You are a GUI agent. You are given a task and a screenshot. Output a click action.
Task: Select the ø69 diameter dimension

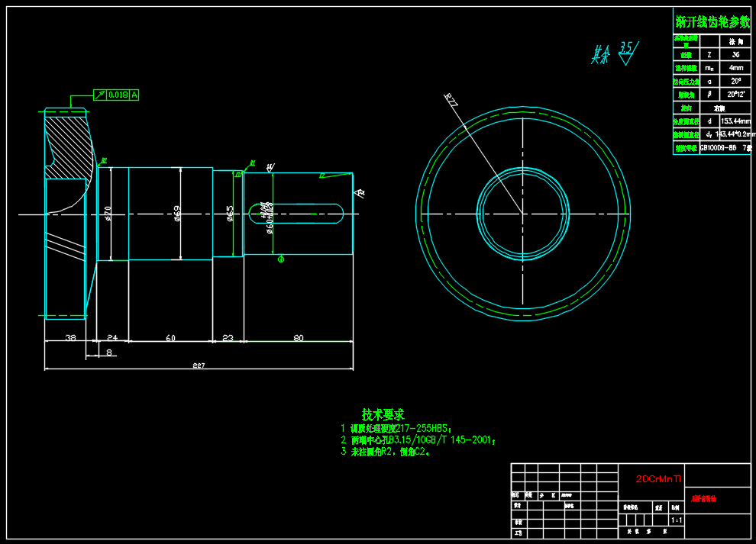pos(178,214)
